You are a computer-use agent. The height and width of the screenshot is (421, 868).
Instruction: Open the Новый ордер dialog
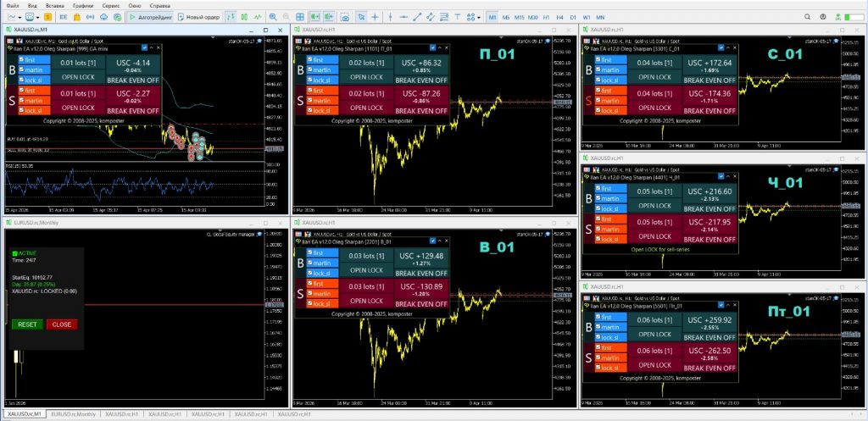coord(199,17)
